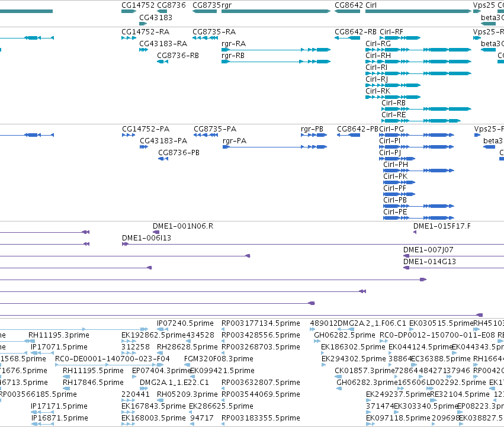
Task: Select the rgr-RB transcript label
Action: pyautogui.click(x=233, y=56)
